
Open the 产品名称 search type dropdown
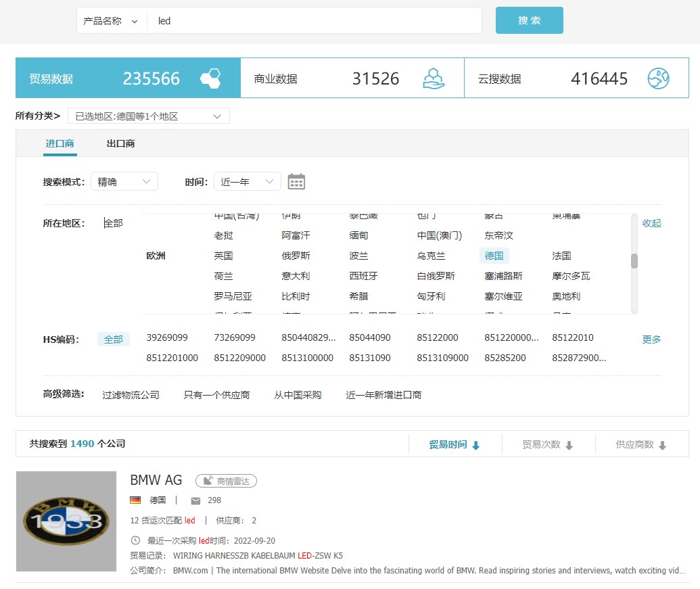click(x=111, y=21)
